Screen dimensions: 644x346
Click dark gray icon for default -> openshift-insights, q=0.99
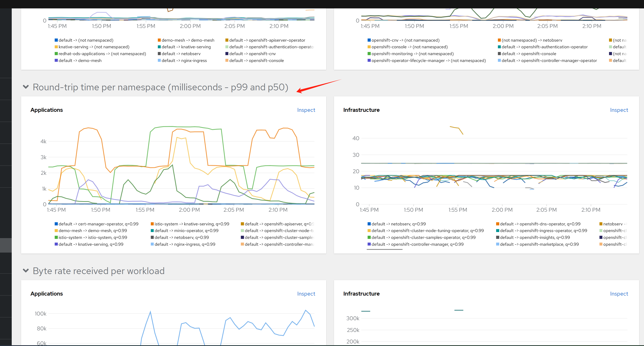coord(498,238)
